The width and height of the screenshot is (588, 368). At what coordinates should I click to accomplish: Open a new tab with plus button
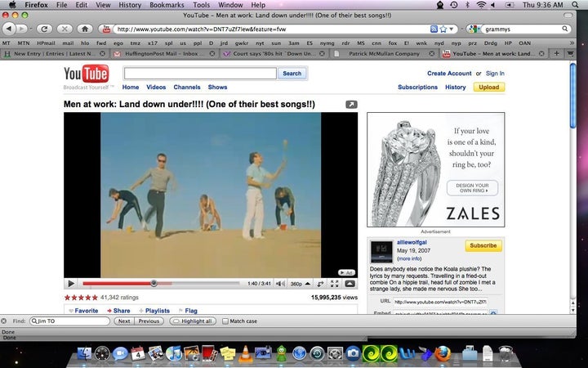tap(556, 54)
